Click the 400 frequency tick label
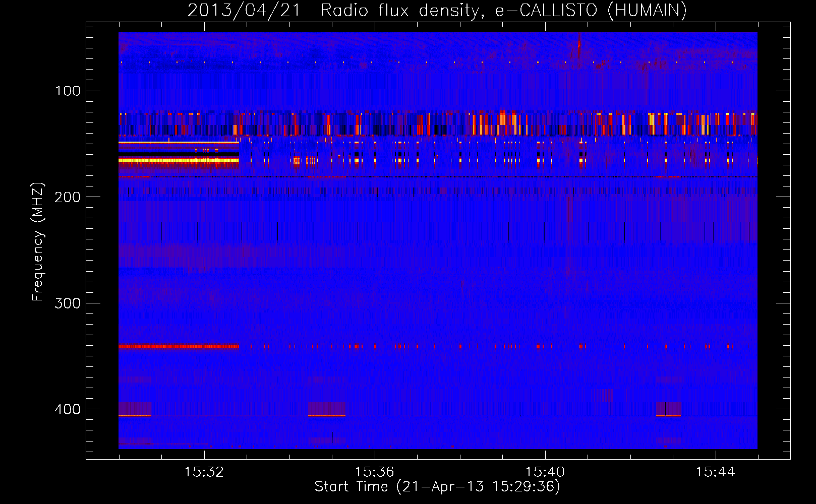This screenshot has width=816, height=504. pyautogui.click(x=68, y=409)
